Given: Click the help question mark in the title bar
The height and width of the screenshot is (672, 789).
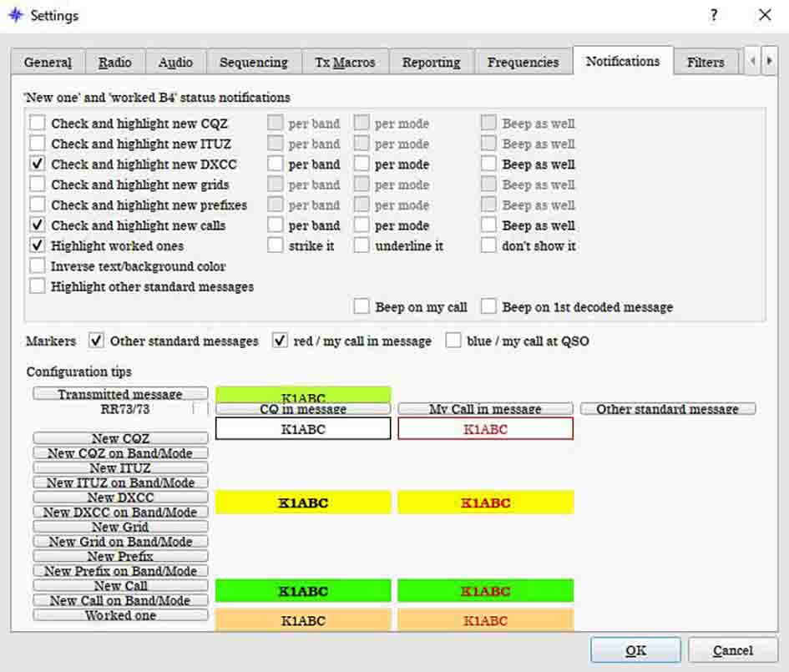Looking at the screenshot, I should (x=714, y=16).
